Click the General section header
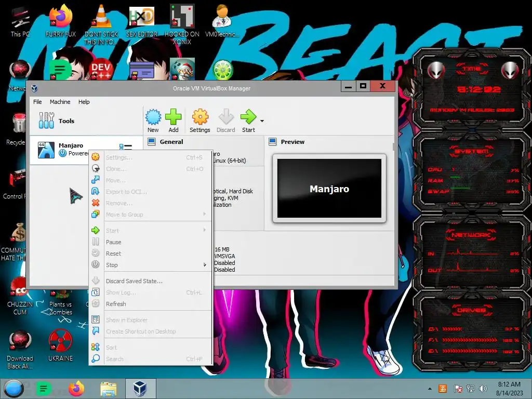 pos(171,142)
